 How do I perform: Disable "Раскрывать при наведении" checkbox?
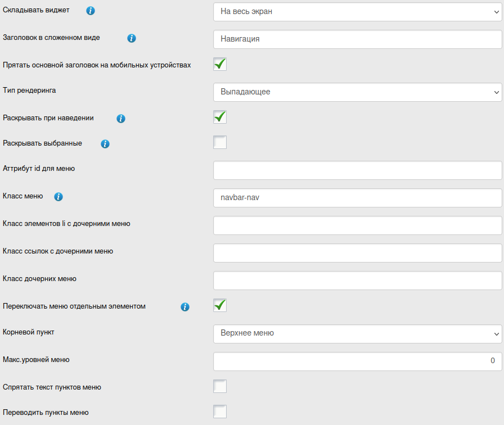(x=220, y=117)
